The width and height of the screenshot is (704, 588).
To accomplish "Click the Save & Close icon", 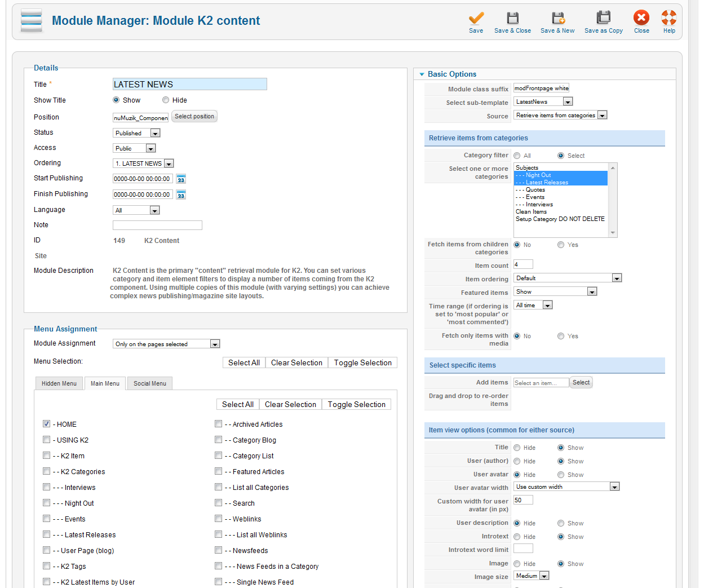I will (512, 18).
